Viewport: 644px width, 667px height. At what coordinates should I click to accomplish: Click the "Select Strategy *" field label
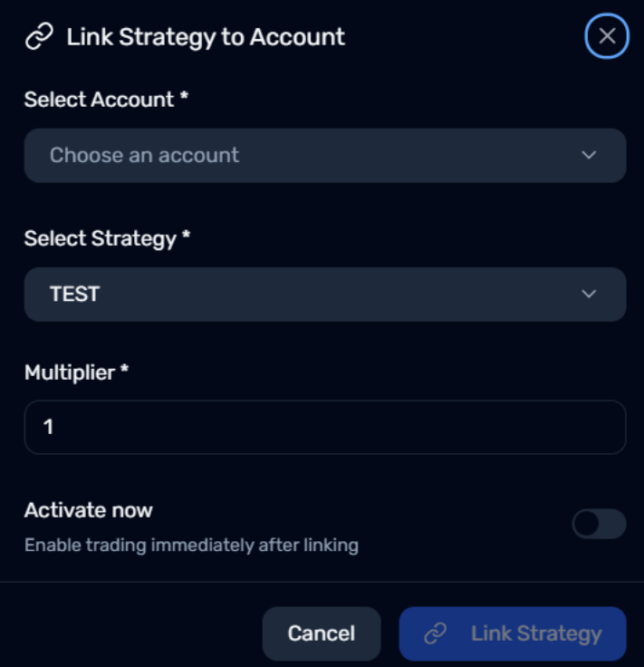pyautogui.click(x=108, y=239)
